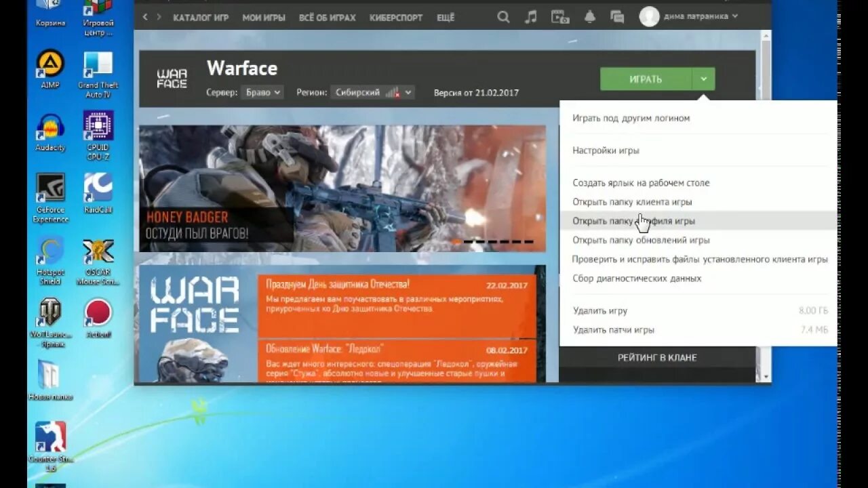This screenshot has height=488, width=868.
Task: Open the RaidCall desktop icon
Action: point(98,193)
